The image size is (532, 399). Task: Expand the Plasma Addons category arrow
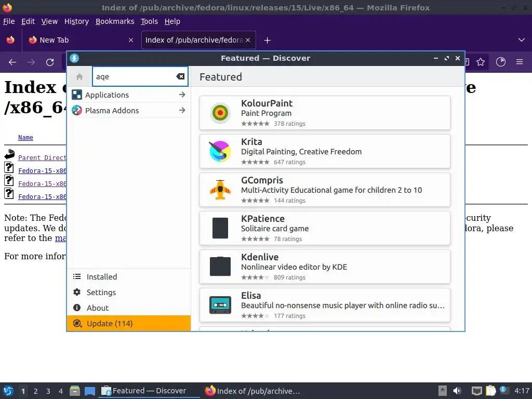[x=182, y=110]
